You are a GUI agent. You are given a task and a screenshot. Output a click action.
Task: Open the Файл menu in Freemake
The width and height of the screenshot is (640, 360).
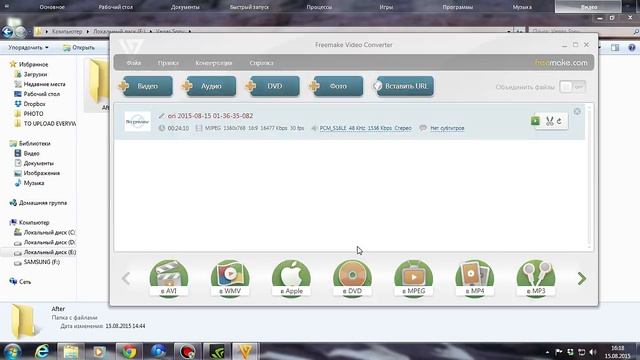(133, 63)
